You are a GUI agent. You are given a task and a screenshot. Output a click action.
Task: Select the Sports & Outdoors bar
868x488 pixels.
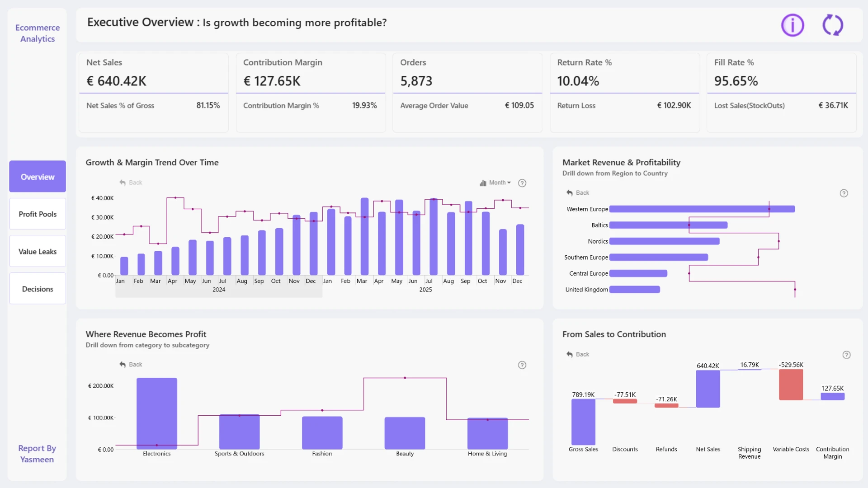[239, 432]
